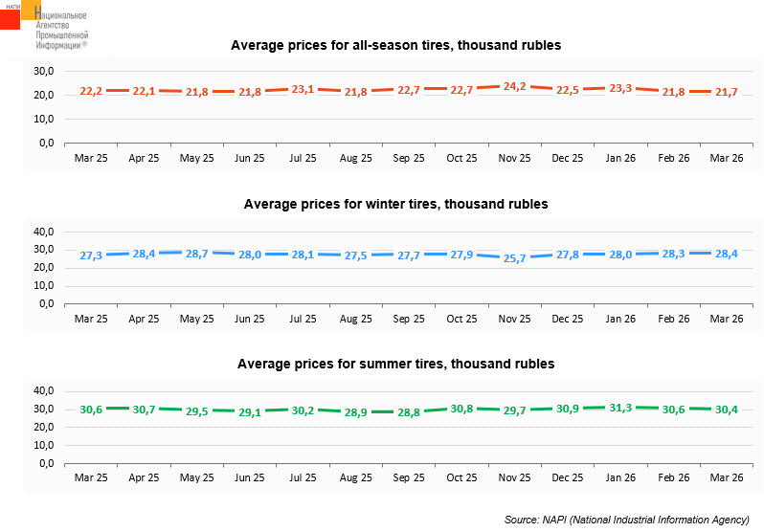Select the 24,2 data point on all-season chart
764x532 pixels.
point(515,87)
